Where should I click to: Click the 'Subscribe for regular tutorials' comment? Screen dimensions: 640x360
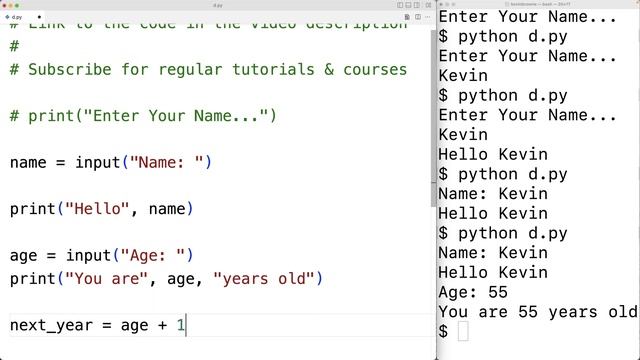click(208, 69)
